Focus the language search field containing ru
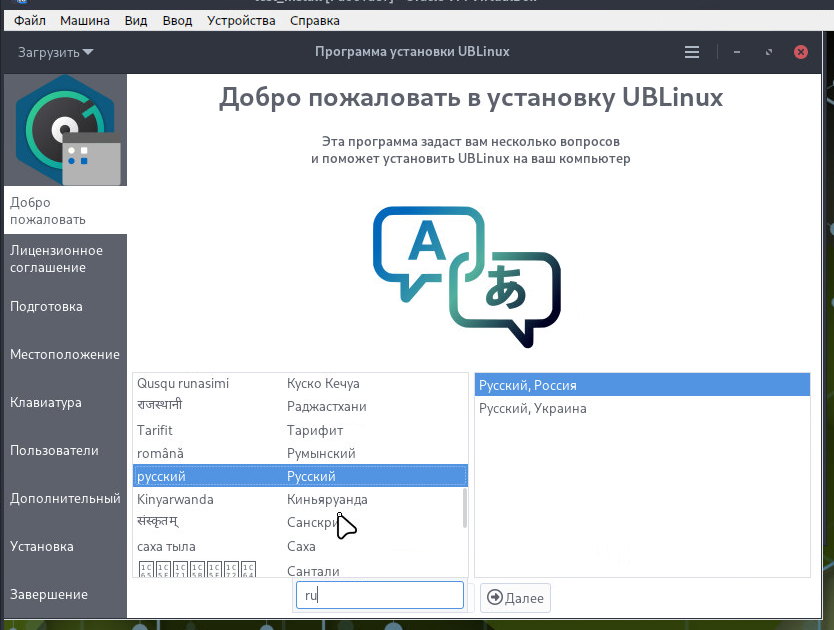Screen dimensions: 834x630 click(x=380, y=595)
